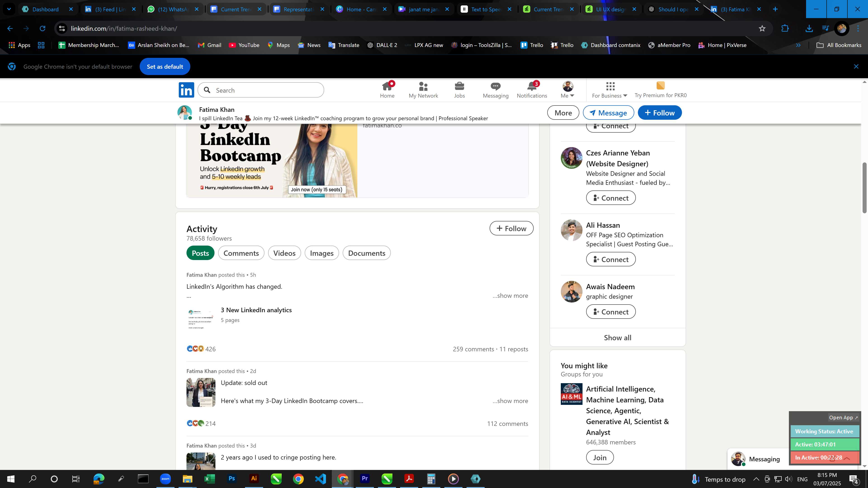Image resolution: width=868 pixels, height=488 pixels.
Task: Open Windows Start menu
Action: pos(10,479)
